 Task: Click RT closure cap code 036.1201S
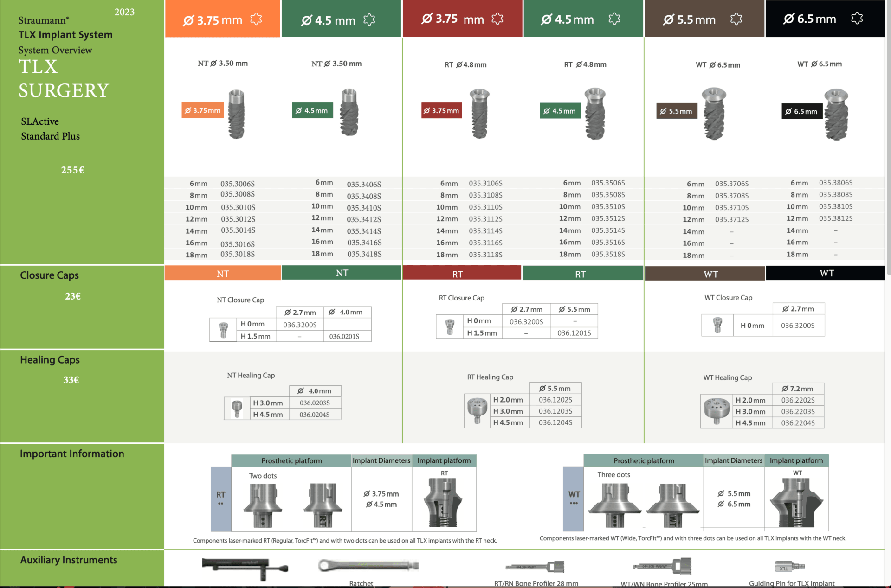574,333
